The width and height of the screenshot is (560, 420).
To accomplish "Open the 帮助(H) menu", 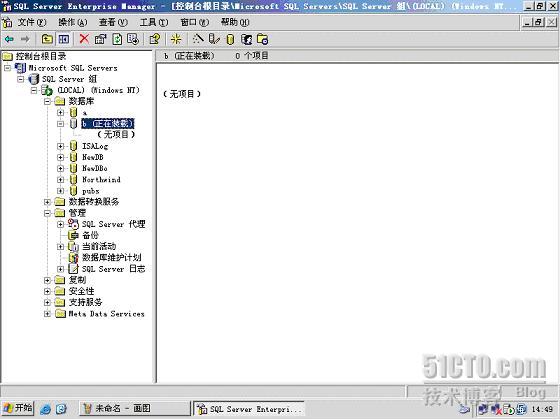I will click(235, 22).
